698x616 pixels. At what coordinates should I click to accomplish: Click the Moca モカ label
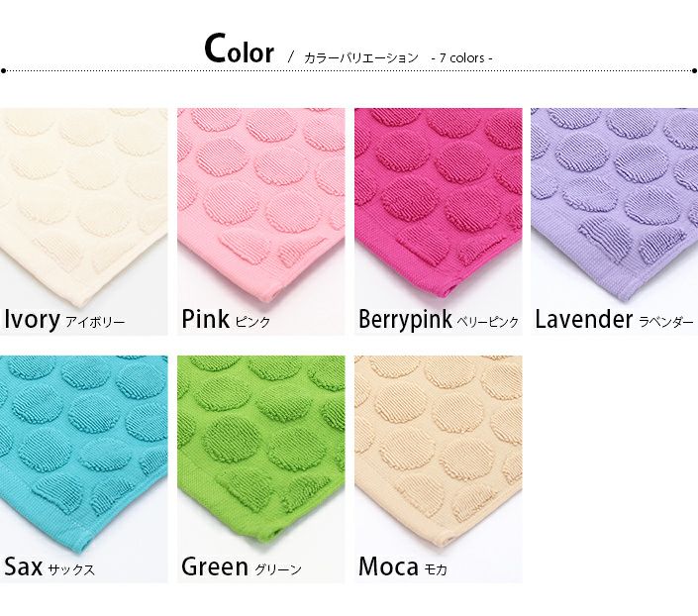402,567
